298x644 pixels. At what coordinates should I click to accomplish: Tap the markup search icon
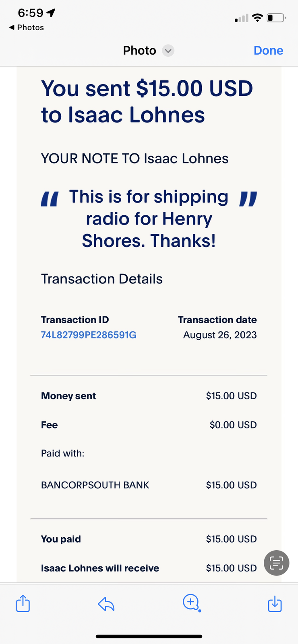pyautogui.click(x=191, y=603)
